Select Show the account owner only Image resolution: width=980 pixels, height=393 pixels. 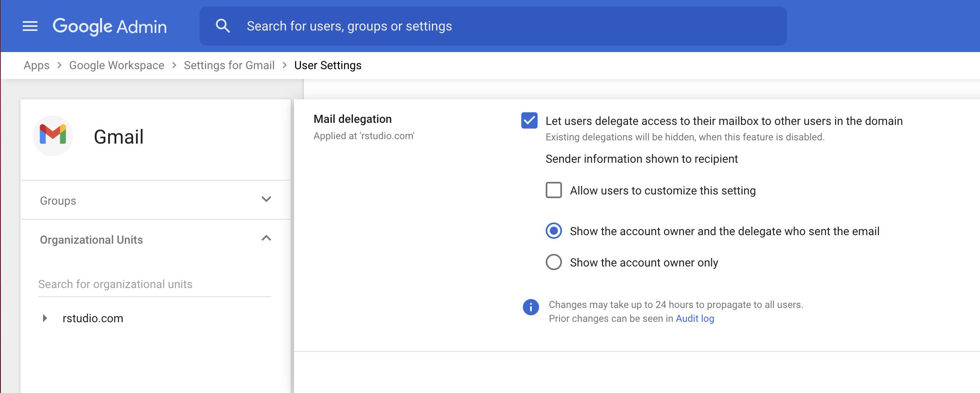click(x=554, y=262)
